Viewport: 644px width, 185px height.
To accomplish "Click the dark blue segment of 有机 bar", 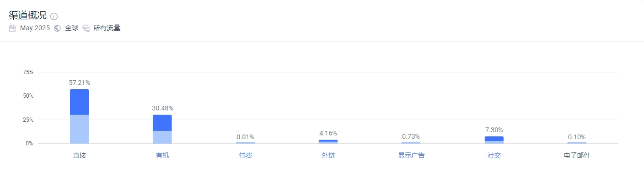I will [162, 123].
